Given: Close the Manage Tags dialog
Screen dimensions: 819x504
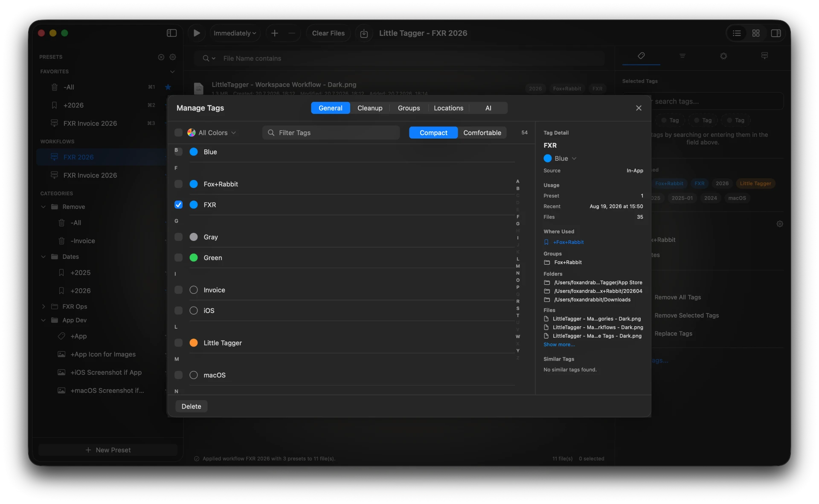Looking at the screenshot, I should pyautogui.click(x=639, y=108).
